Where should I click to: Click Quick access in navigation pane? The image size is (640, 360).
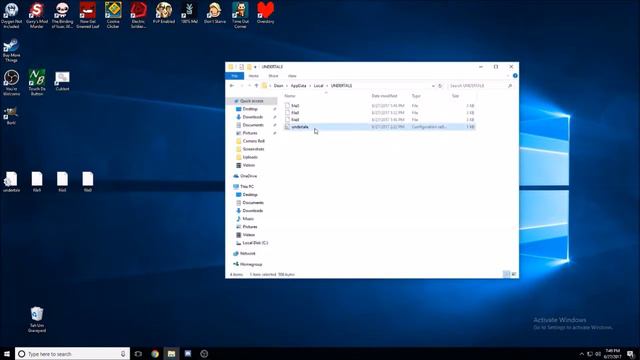point(251,101)
